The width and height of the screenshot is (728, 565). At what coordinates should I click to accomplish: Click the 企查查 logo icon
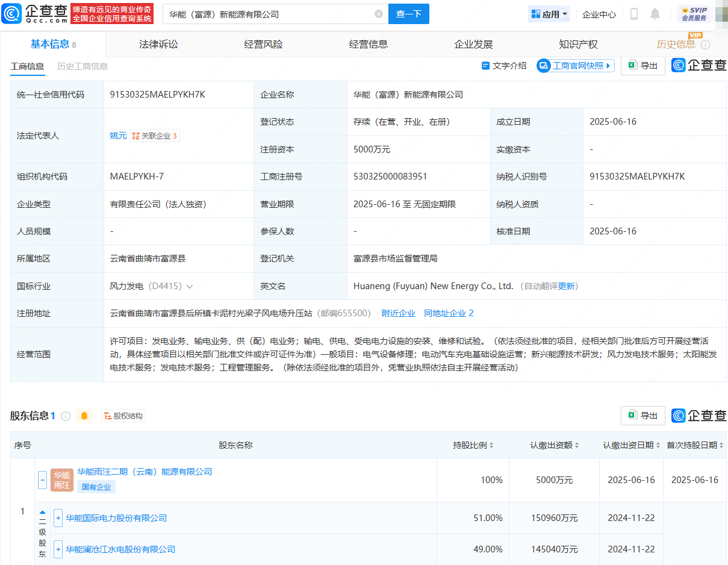tap(12, 13)
